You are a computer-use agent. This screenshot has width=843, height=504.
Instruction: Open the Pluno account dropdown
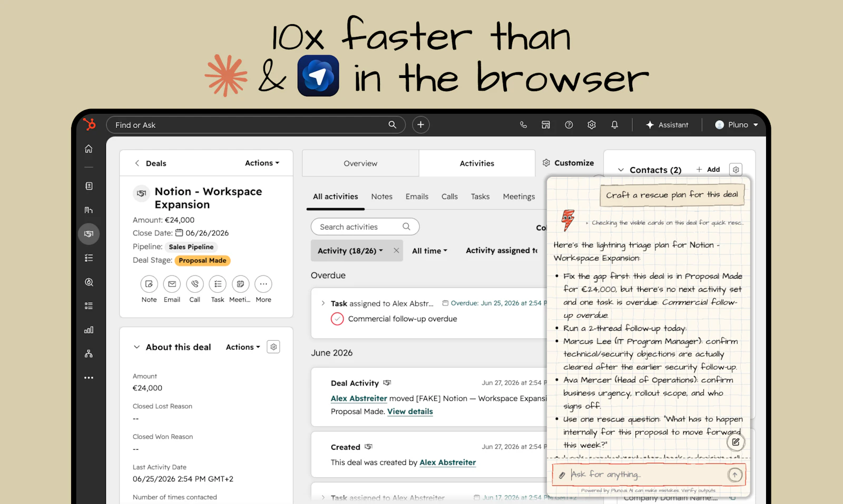(x=737, y=125)
